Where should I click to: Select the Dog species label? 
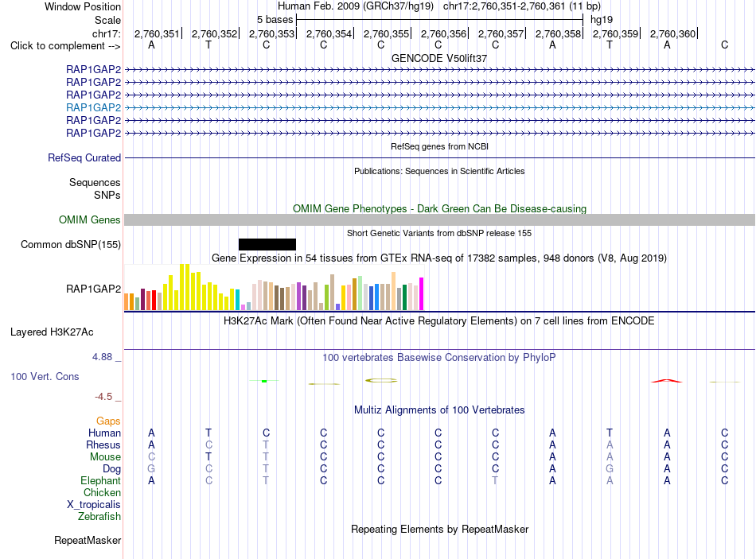click(x=112, y=468)
